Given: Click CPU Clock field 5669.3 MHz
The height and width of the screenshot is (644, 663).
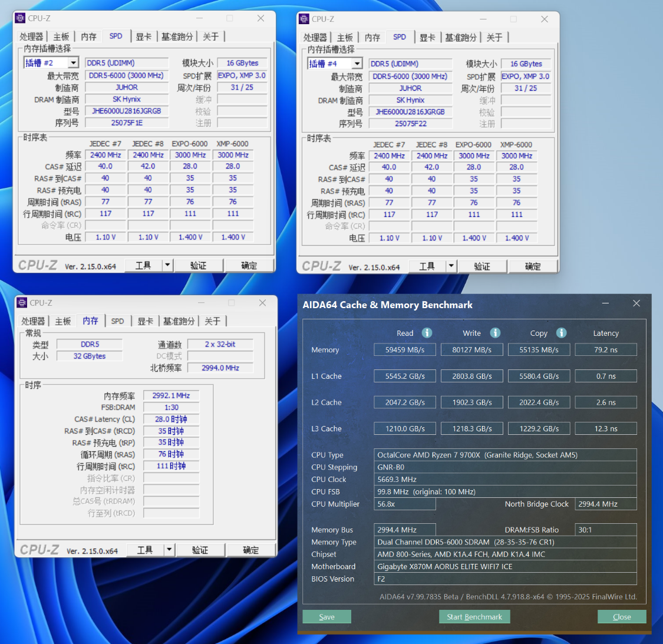Looking at the screenshot, I should [x=505, y=479].
